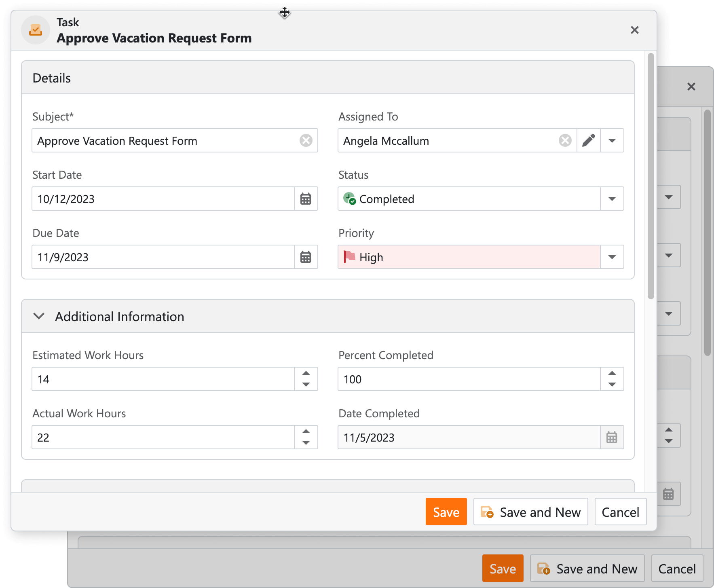
Task: Edit Assigned To using the pencil icon
Action: tap(588, 140)
